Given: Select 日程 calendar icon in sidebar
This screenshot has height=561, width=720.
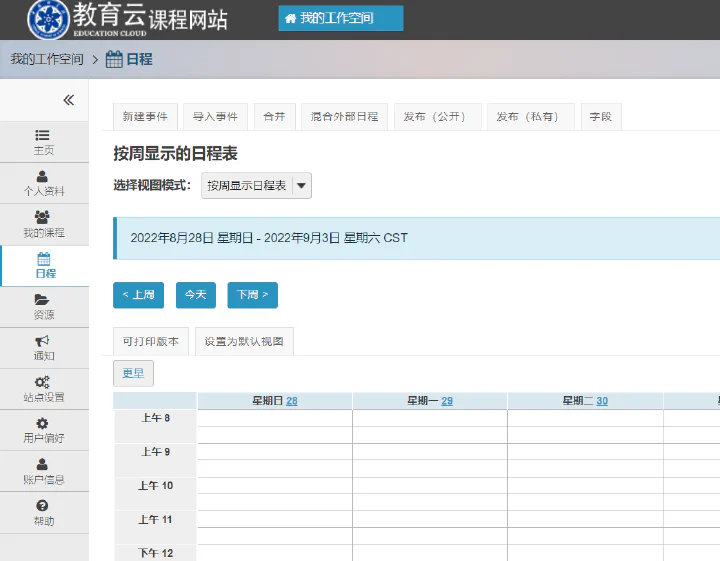Looking at the screenshot, I should [x=44, y=259].
